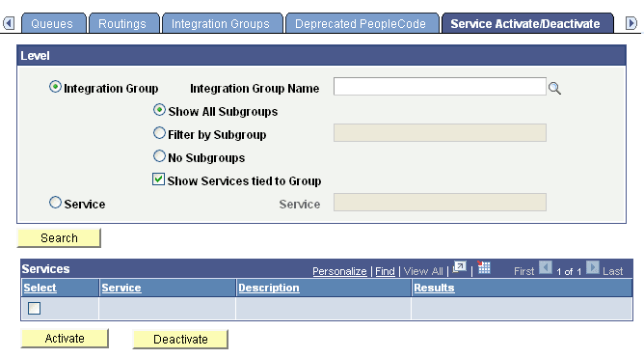Click the '1 of 1' row counter
644x358 pixels.
pos(569,272)
